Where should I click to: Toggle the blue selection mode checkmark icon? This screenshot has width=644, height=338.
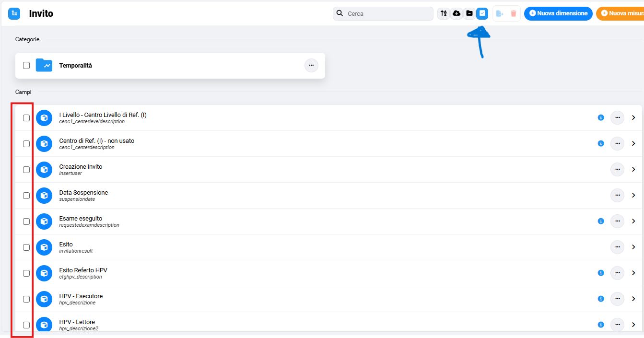point(482,13)
